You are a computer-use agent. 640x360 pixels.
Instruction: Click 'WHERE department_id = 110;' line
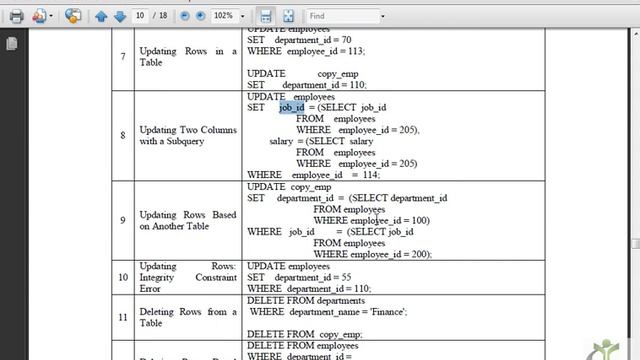click(309, 289)
